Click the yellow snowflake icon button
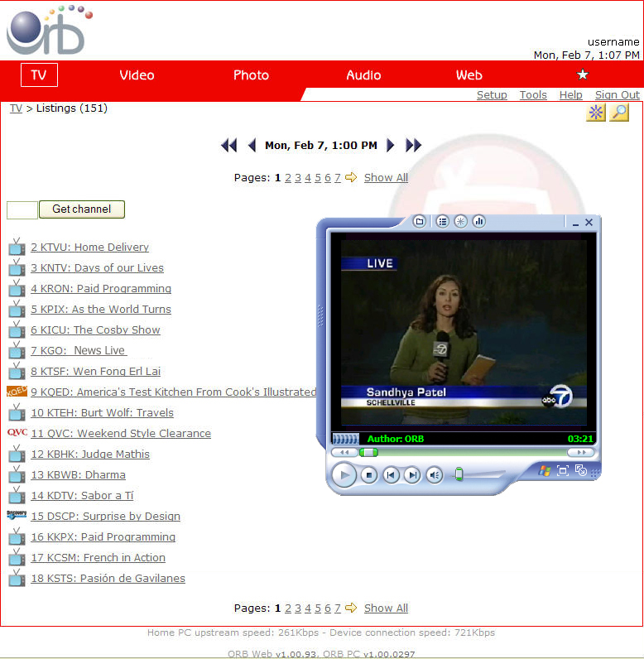644x659 pixels. click(596, 113)
